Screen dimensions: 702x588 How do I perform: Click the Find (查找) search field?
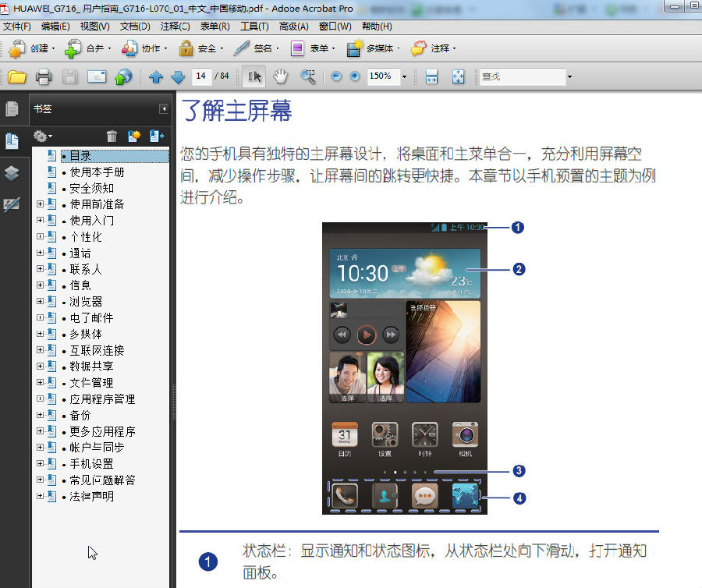[523, 76]
